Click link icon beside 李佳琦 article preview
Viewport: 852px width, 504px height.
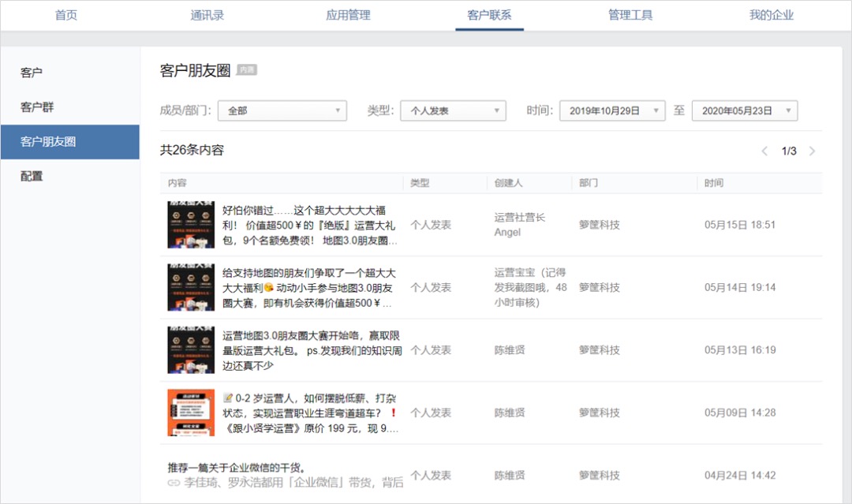tap(174, 482)
